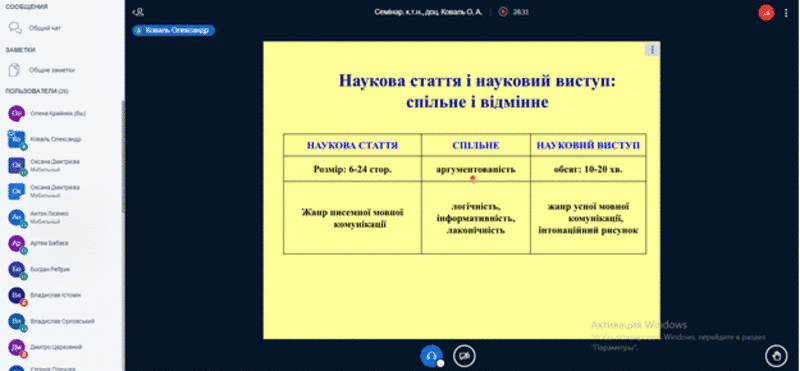
Task: Click the red recording indicator icon
Action: click(503, 12)
